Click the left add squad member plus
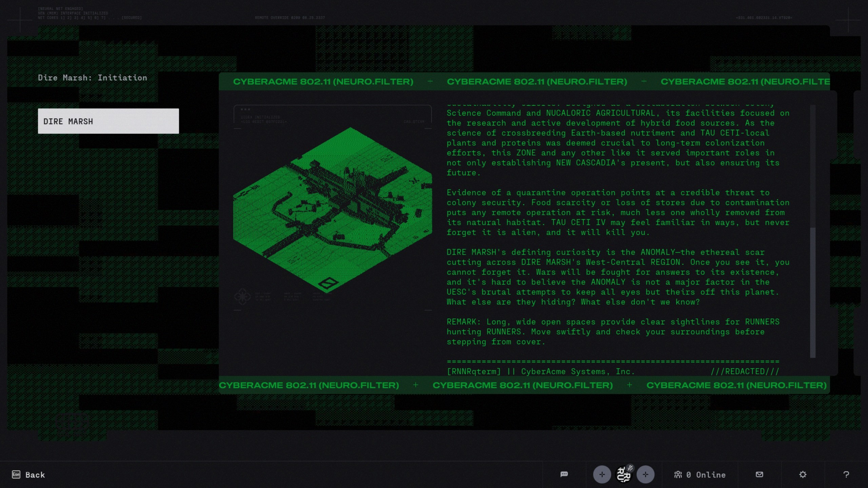Image resolution: width=868 pixels, height=488 pixels. (x=602, y=474)
